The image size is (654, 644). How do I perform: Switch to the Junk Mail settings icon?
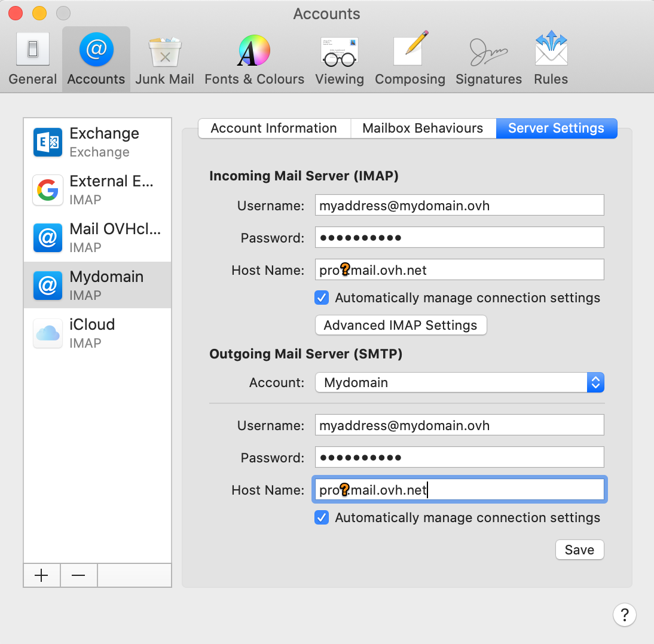tap(164, 58)
